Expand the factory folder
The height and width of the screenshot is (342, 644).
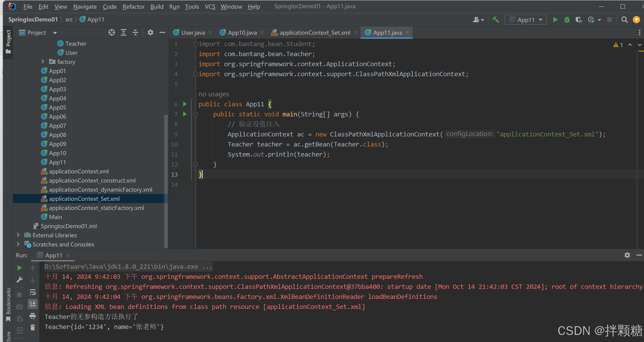click(43, 62)
